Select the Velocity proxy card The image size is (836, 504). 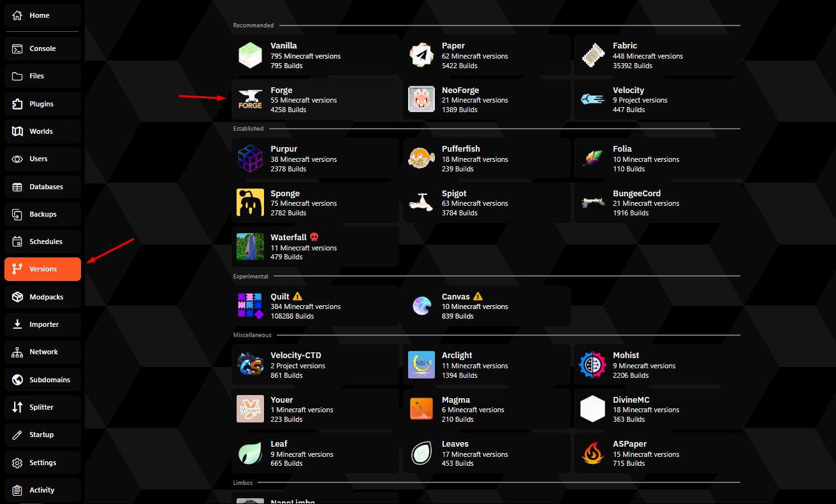657,100
